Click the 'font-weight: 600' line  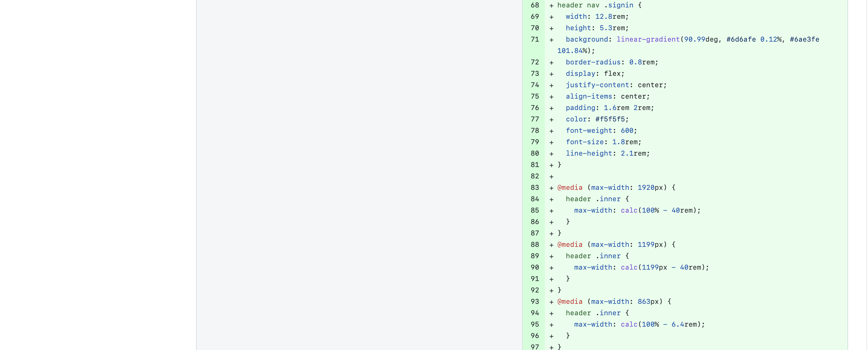click(x=601, y=131)
